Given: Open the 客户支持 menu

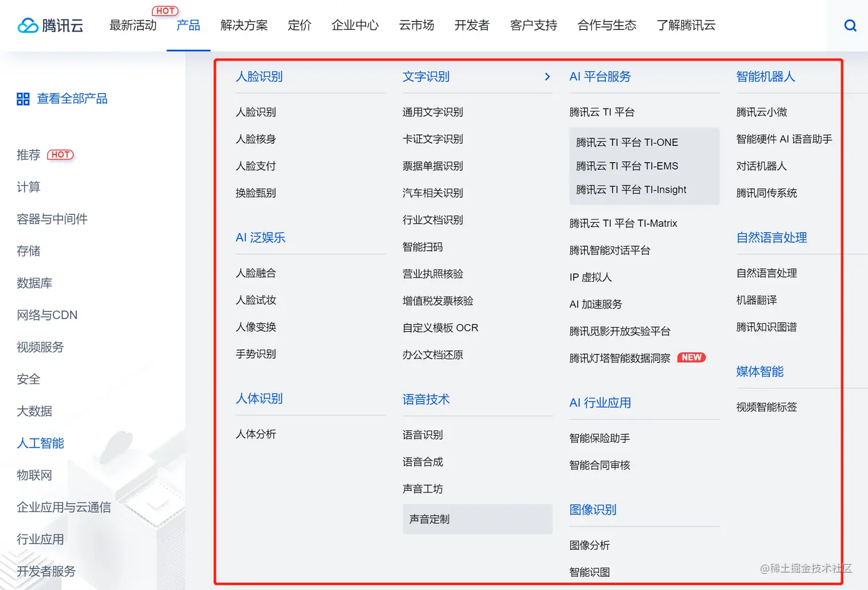Looking at the screenshot, I should click(x=533, y=25).
